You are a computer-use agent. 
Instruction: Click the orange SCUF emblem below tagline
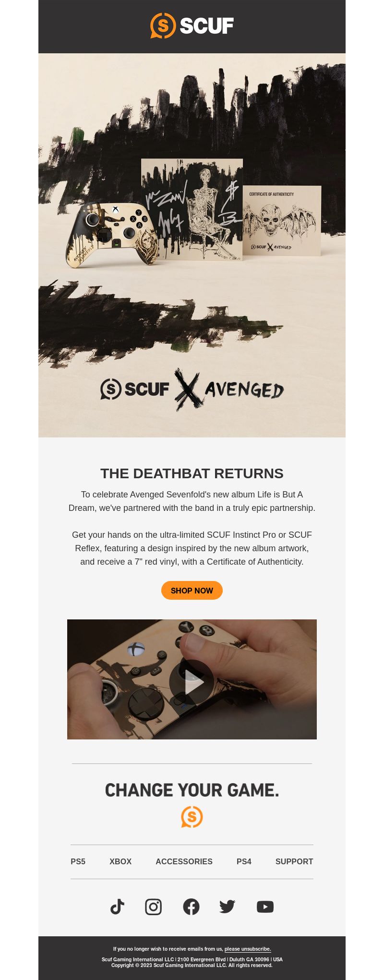[192, 817]
